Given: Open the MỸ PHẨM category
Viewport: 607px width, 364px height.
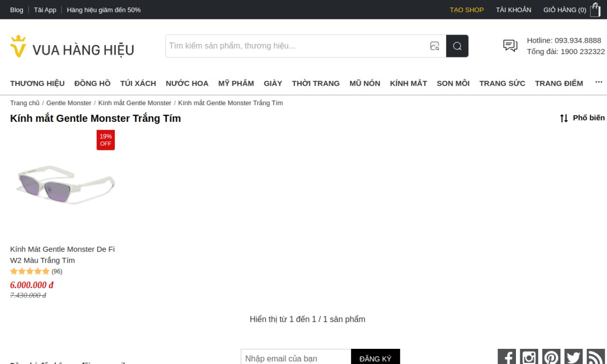Looking at the screenshot, I should point(236,83).
